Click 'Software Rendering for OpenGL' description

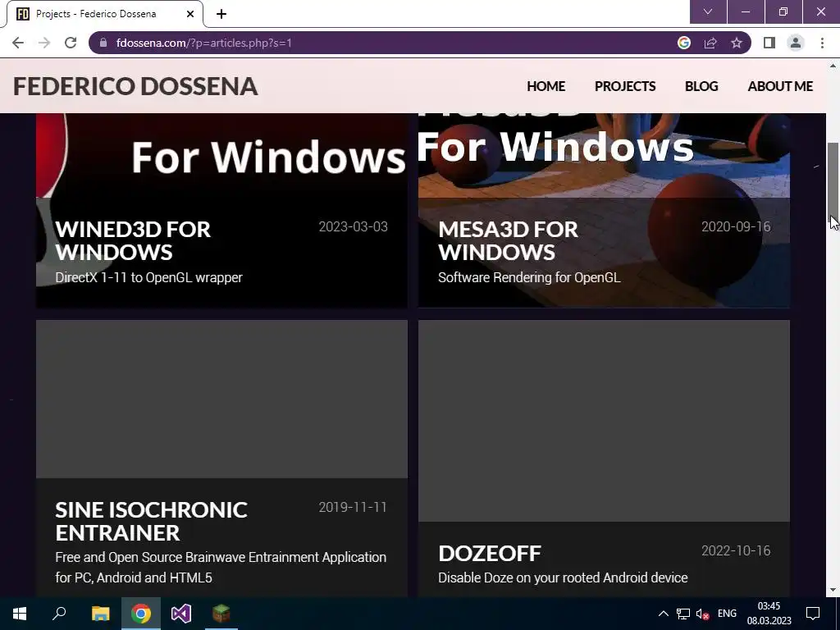pyautogui.click(x=529, y=277)
